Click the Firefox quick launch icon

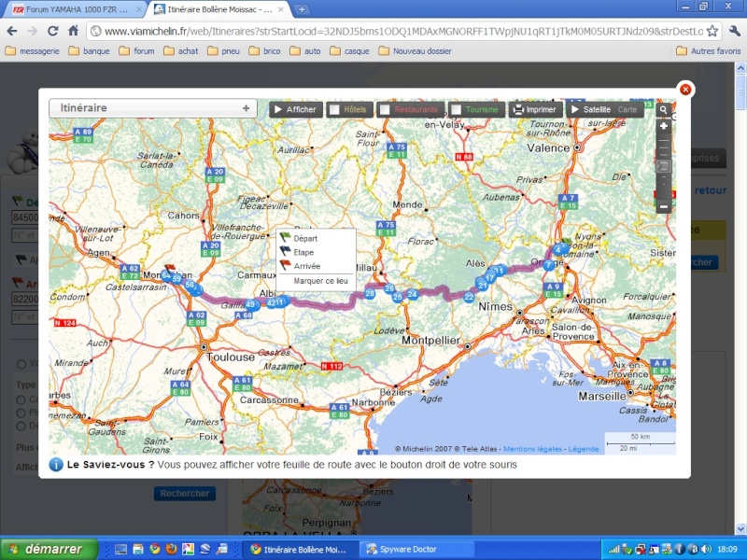[172, 549]
